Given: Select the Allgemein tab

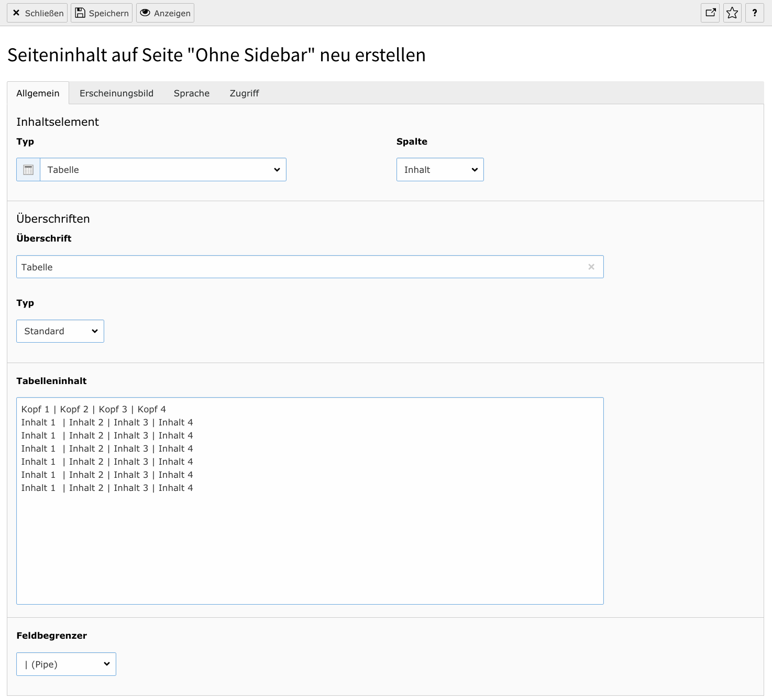Looking at the screenshot, I should point(38,93).
